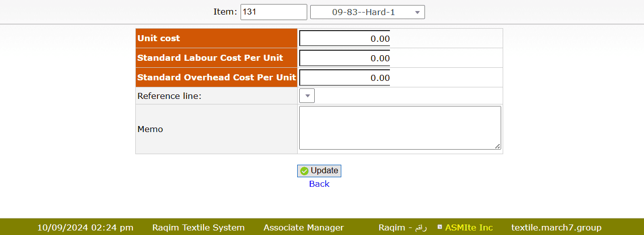This screenshot has width=644, height=235.
Task: Click the Item code field containing 131
Action: click(273, 12)
